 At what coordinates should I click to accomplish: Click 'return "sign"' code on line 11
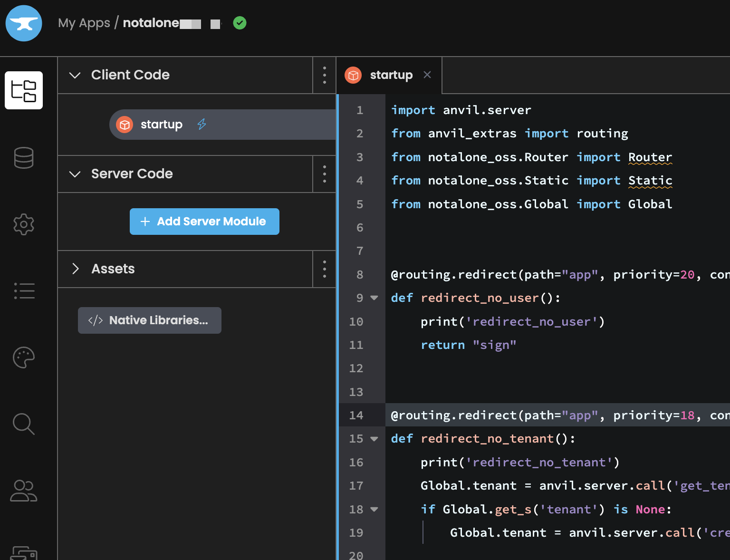point(469,345)
